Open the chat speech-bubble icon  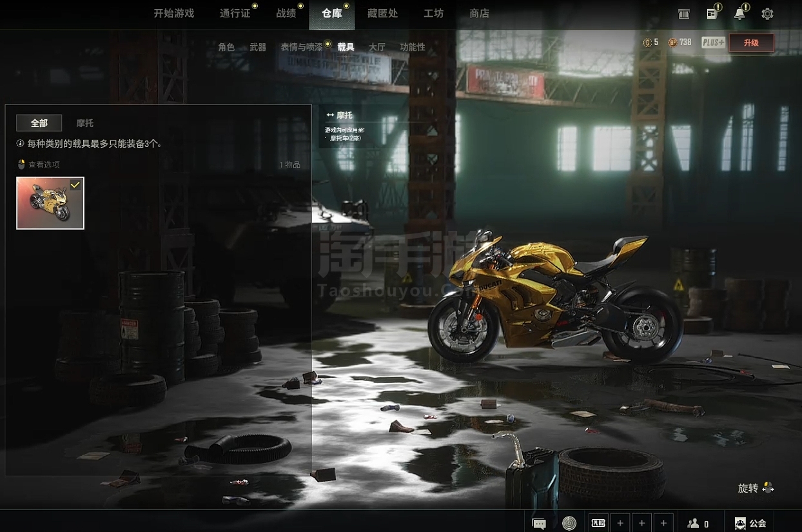coord(539,524)
